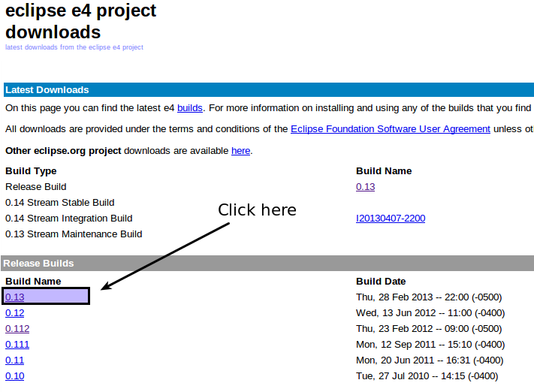Open the 0.112 release build link
Viewport: 534px width, 392px height.
pos(17,329)
